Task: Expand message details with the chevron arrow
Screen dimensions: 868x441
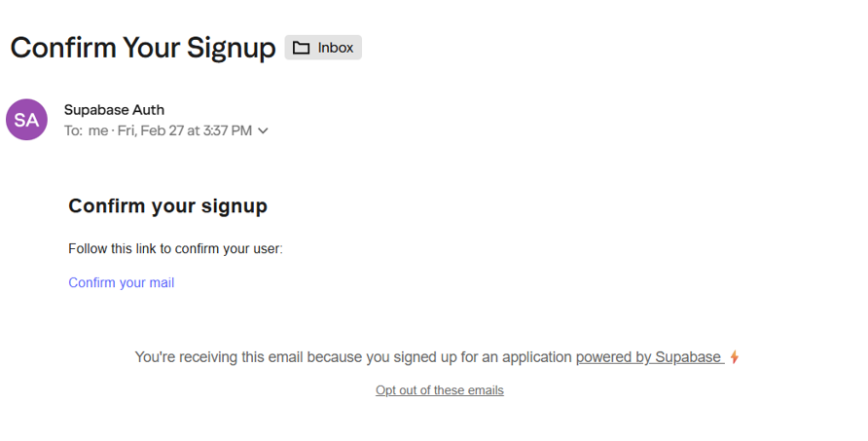Action: pyautogui.click(x=263, y=130)
